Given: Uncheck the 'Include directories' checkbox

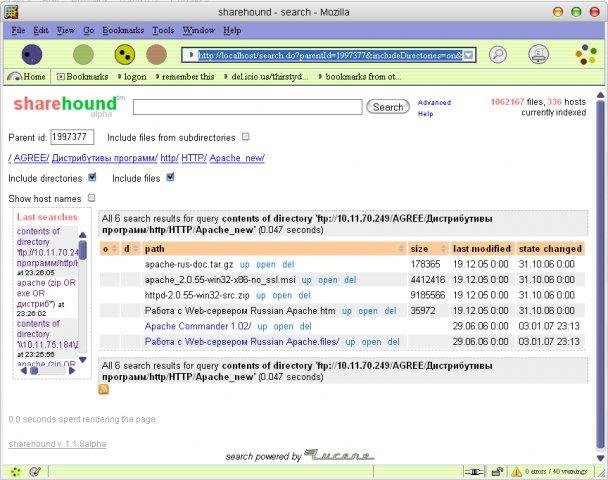Looking at the screenshot, I should coord(92,177).
